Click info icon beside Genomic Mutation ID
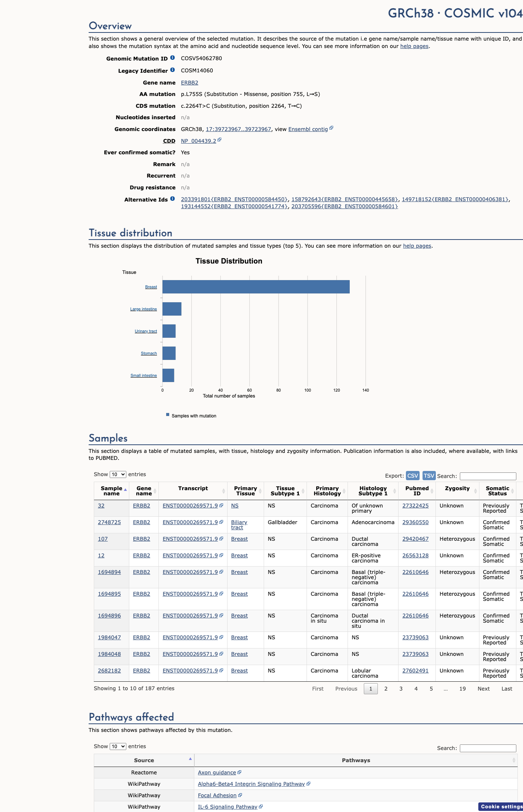This screenshot has width=523, height=812. 172,58
